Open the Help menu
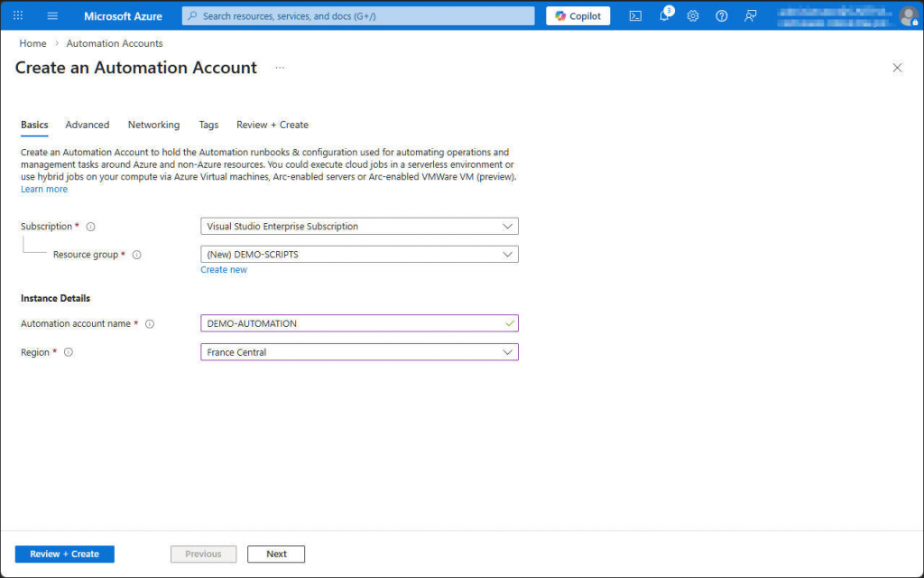 pos(722,15)
